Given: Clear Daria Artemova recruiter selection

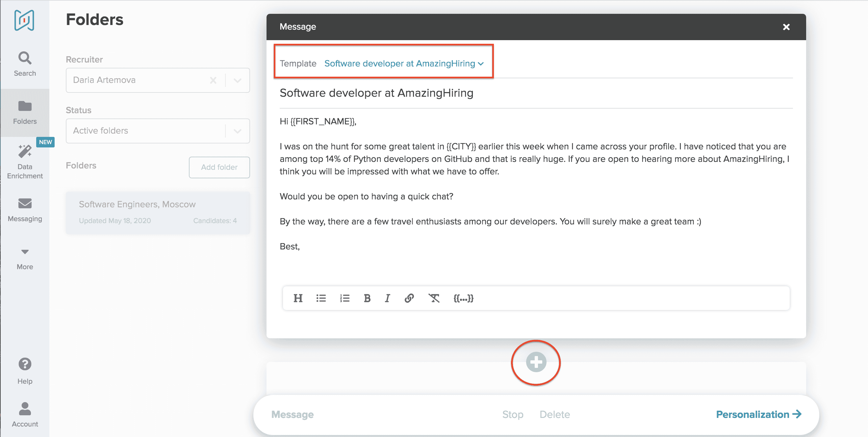Looking at the screenshot, I should pyautogui.click(x=213, y=81).
